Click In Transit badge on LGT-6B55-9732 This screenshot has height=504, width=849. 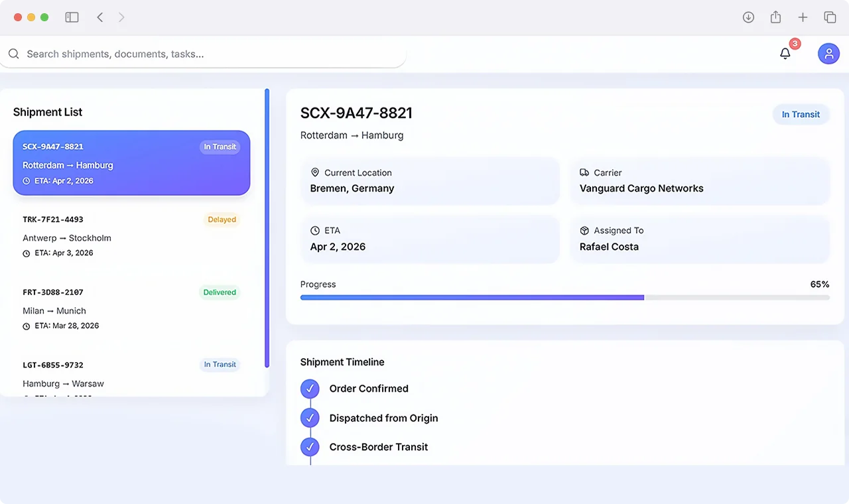220,365
